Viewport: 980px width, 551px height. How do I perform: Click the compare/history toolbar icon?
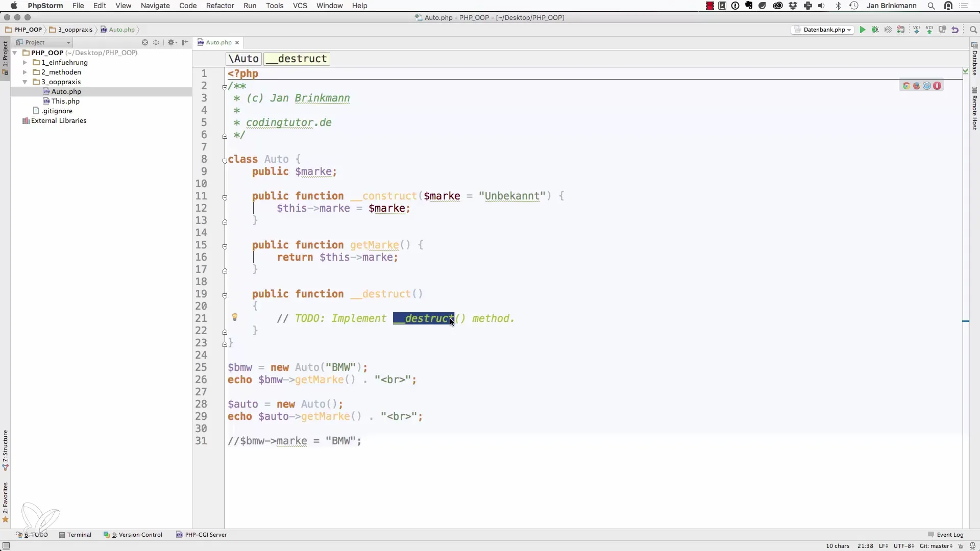pos(942,30)
